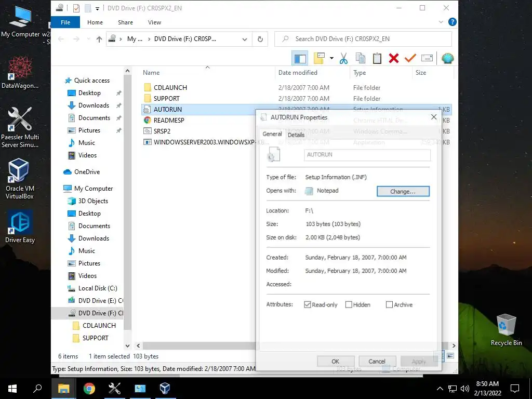Open CDLAUNCH subfolder in navigation tree
Screen dimensions: 532x399
coord(99,325)
